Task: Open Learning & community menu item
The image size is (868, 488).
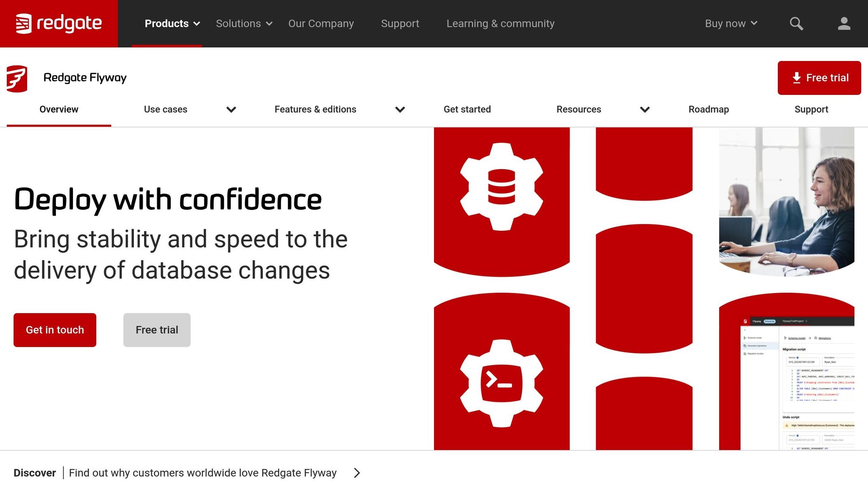Action: (x=500, y=24)
